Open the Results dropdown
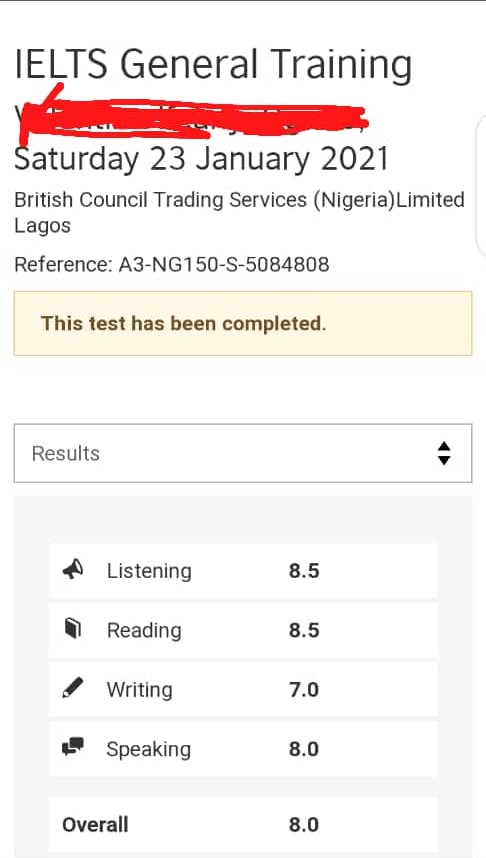 (242, 453)
